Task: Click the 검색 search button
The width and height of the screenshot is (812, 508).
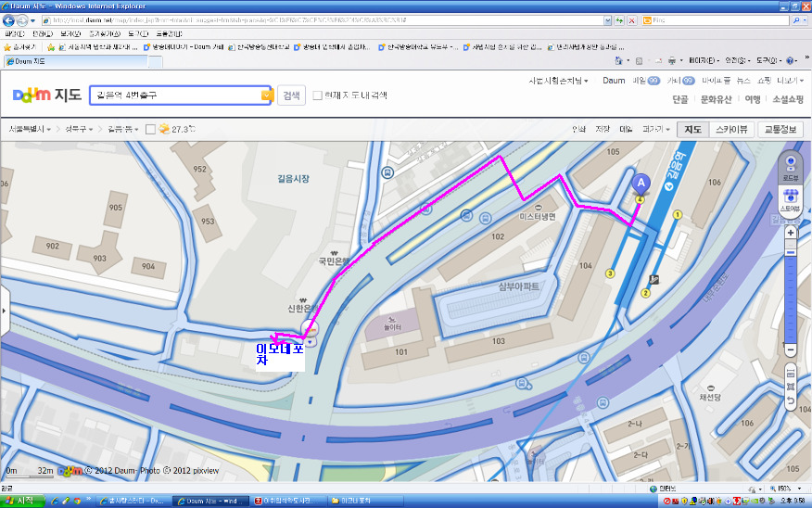Action: pyautogui.click(x=291, y=95)
